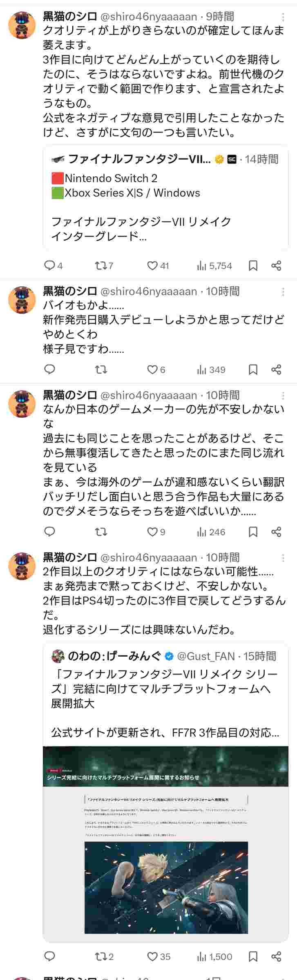Share the tweet with 9 likes
The width and height of the screenshot is (297, 980).
tap(277, 532)
